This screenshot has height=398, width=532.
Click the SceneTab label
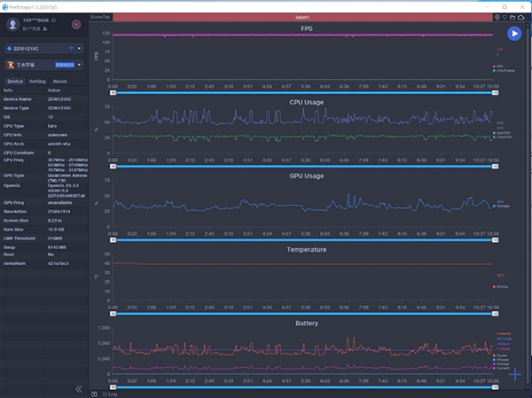(x=101, y=17)
